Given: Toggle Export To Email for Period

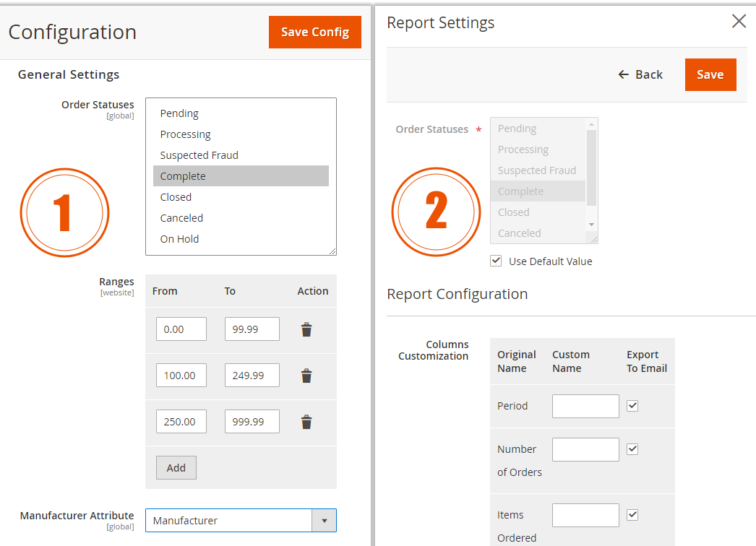Looking at the screenshot, I should [x=632, y=406].
